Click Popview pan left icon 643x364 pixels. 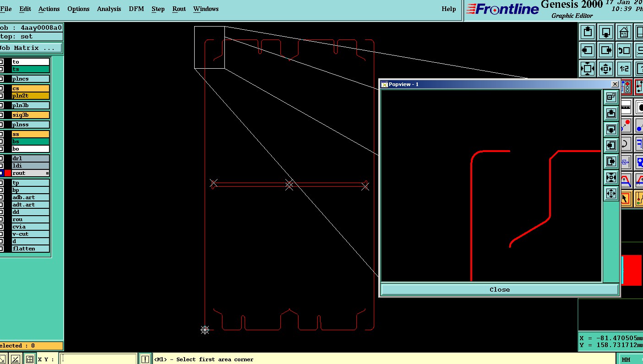(611, 145)
